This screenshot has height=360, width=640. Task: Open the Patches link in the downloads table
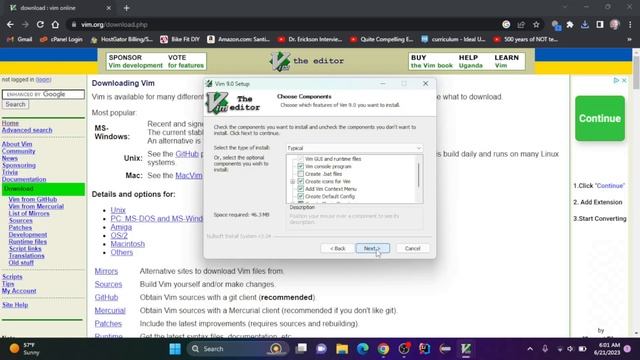[108, 323]
